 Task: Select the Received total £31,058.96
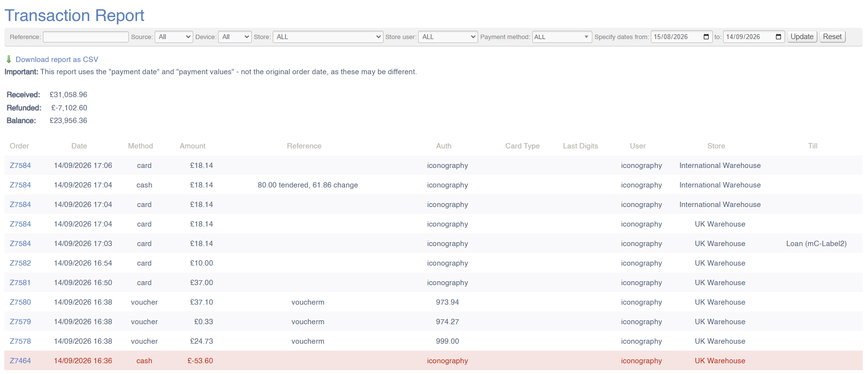tap(68, 94)
